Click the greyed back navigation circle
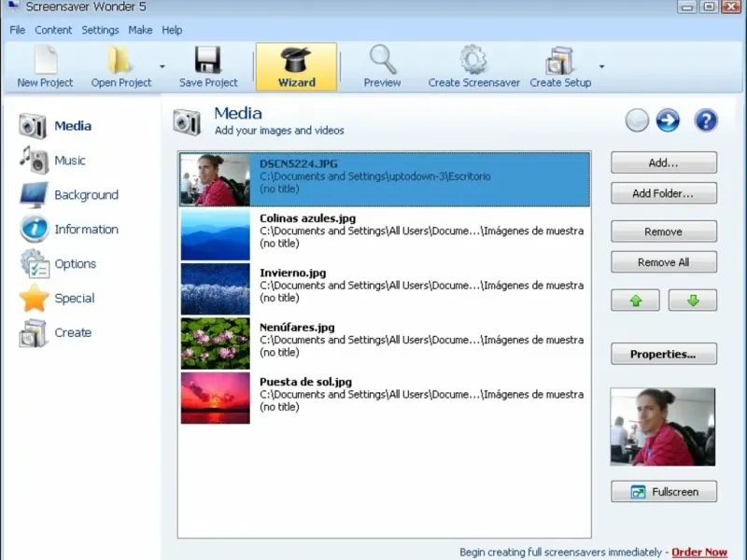747x560 pixels. pos(637,120)
